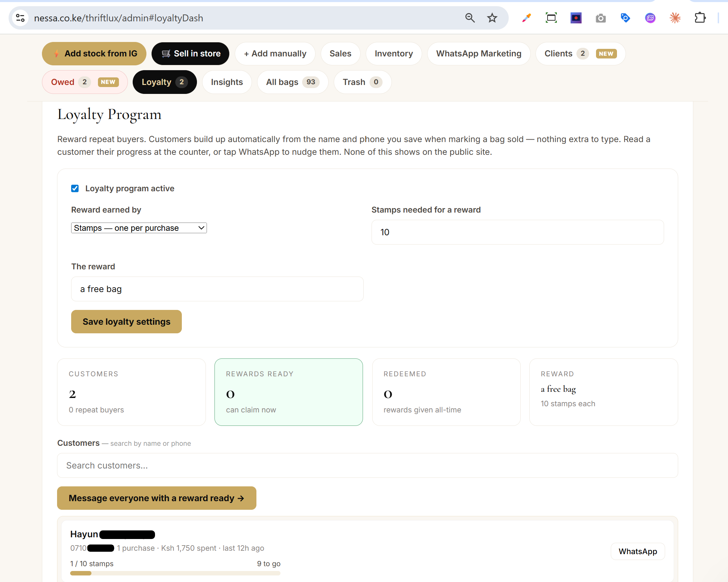The width and height of the screenshot is (728, 582).
Task: Expand the Reward earned by dropdown
Action: (139, 228)
